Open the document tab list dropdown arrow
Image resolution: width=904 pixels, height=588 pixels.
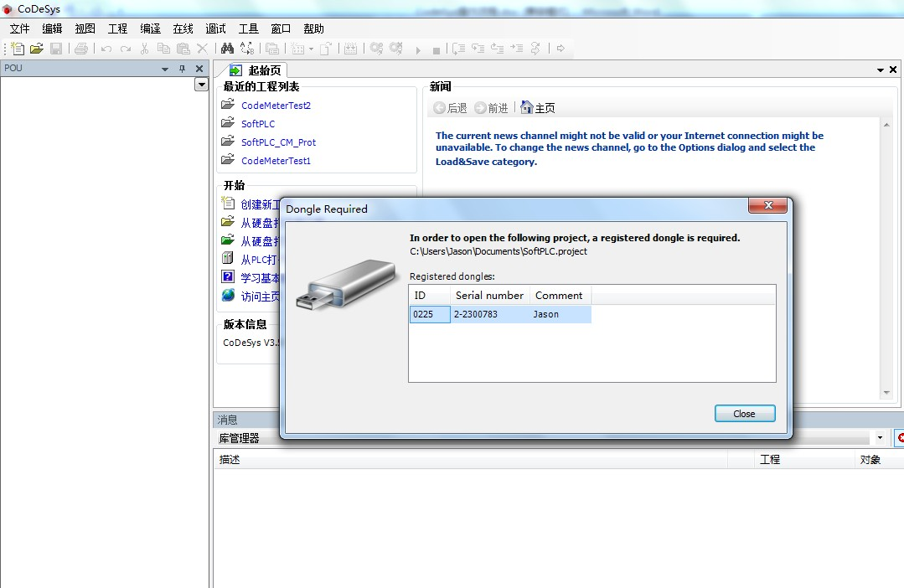click(x=881, y=70)
